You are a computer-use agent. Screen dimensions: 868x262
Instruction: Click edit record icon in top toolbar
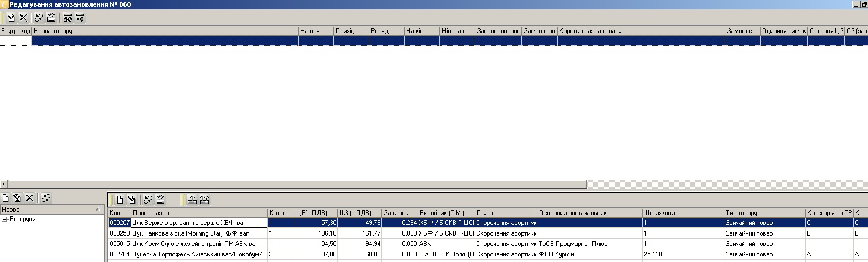(x=11, y=18)
